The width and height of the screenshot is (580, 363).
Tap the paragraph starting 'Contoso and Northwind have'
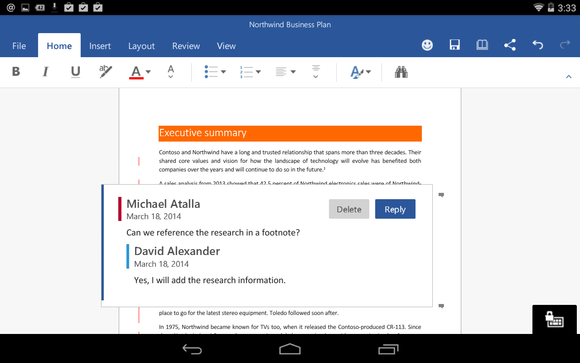point(290,161)
